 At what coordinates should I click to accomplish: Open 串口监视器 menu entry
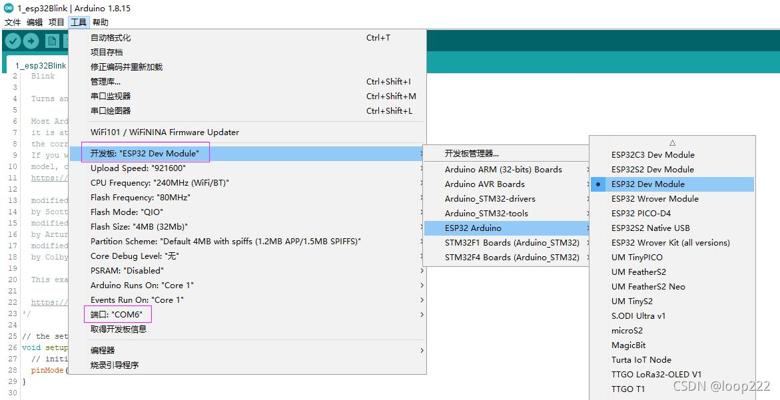tap(247, 96)
